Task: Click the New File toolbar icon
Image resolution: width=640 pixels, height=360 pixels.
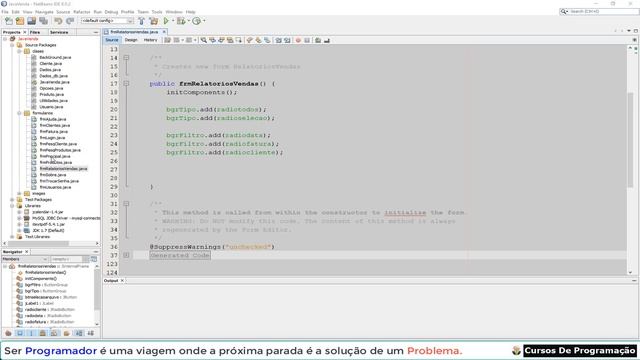Action: [9, 21]
